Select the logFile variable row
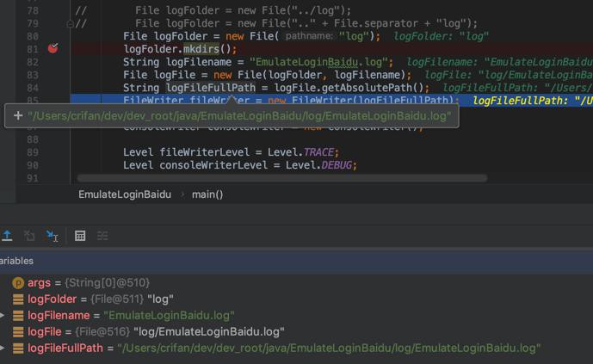The image size is (593, 364). tap(296, 331)
